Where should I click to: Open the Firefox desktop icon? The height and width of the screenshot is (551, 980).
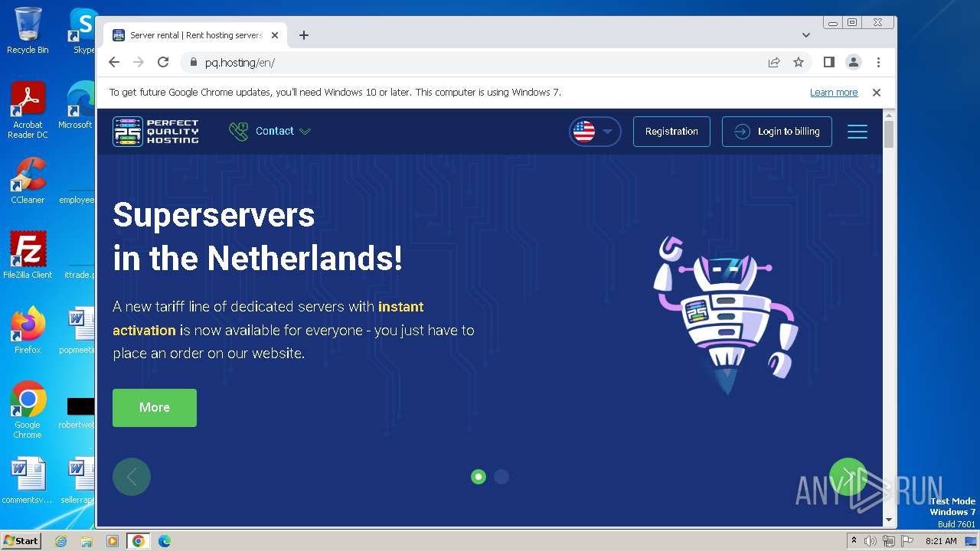(28, 330)
